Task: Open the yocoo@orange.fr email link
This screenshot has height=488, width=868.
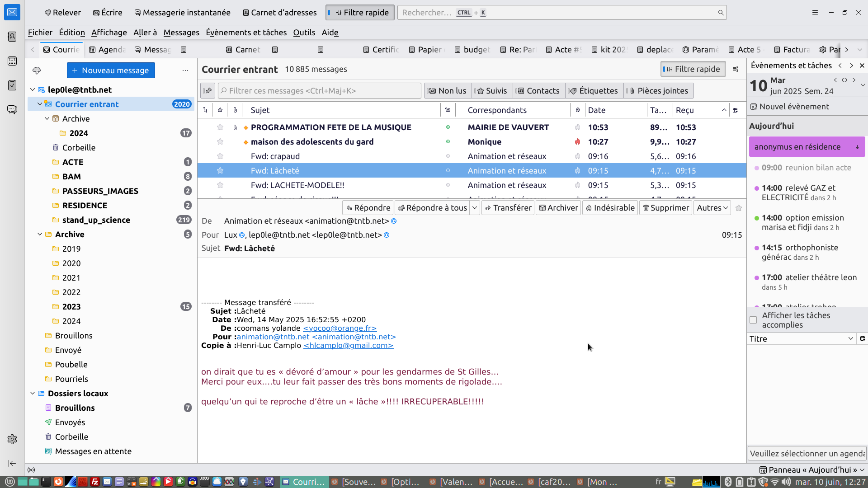Action: pyautogui.click(x=340, y=328)
